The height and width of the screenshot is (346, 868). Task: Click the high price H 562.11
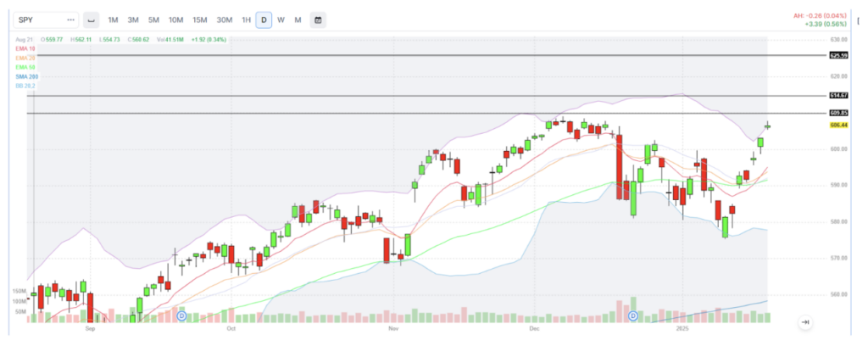coord(81,39)
